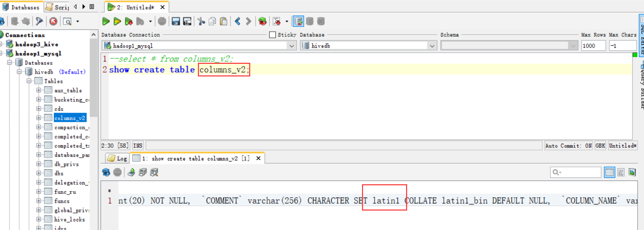Click the copy results stacked pages icon
644x230 pixels.
tap(143, 172)
